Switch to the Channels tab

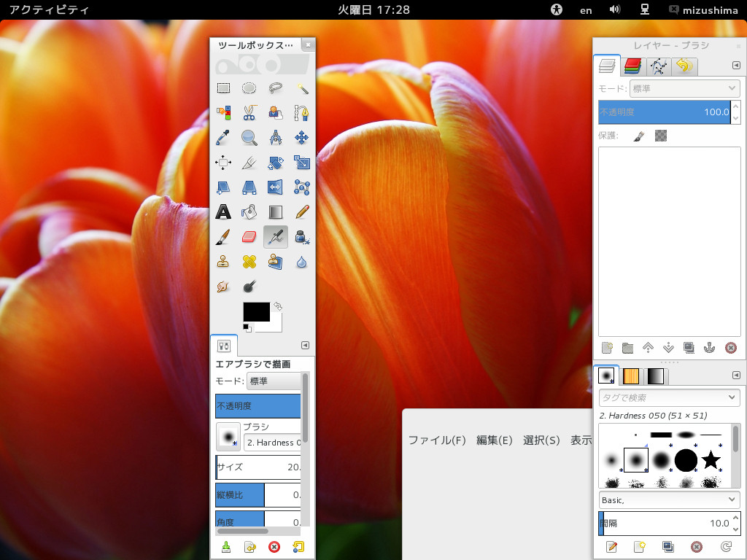632,67
